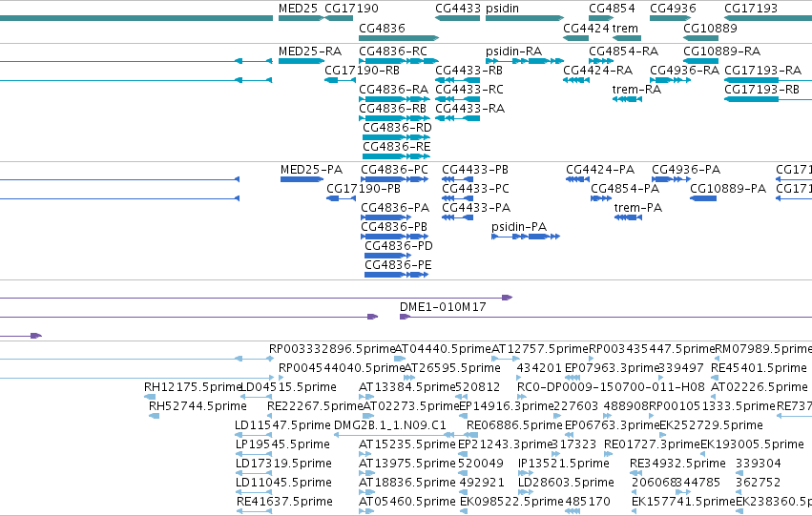Click the AT05460.5prime EST

click(x=366, y=511)
